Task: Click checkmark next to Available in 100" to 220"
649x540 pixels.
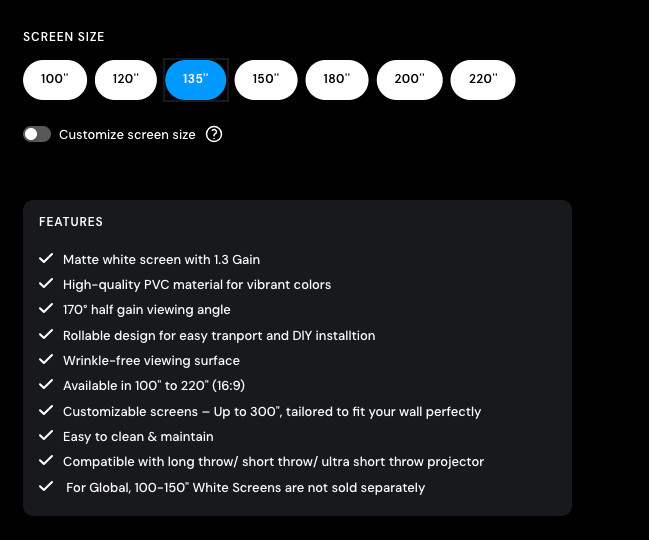Action: pos(45,385)
